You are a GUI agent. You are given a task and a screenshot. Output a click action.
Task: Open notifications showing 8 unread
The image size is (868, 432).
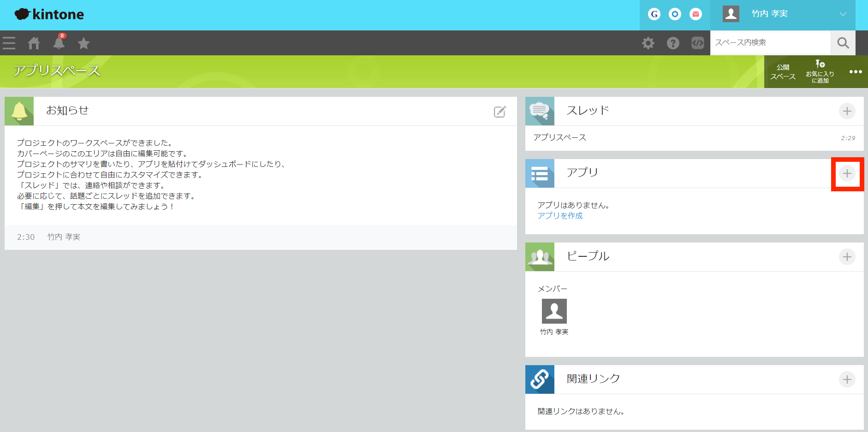pyautogui.click(x=59, y=43)
